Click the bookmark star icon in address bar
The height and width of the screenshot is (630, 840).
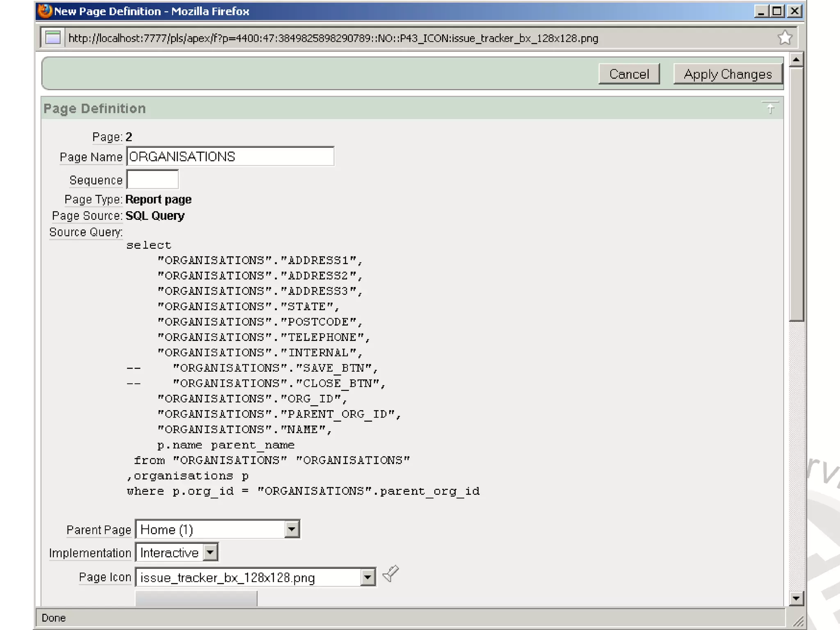point(785,38)
